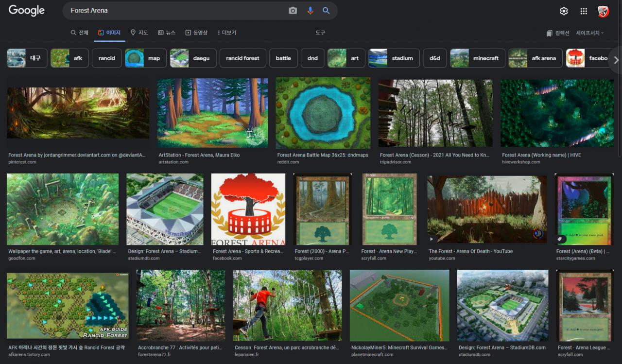Open the Forest Arena Cesson tripadvisor image

435,113
